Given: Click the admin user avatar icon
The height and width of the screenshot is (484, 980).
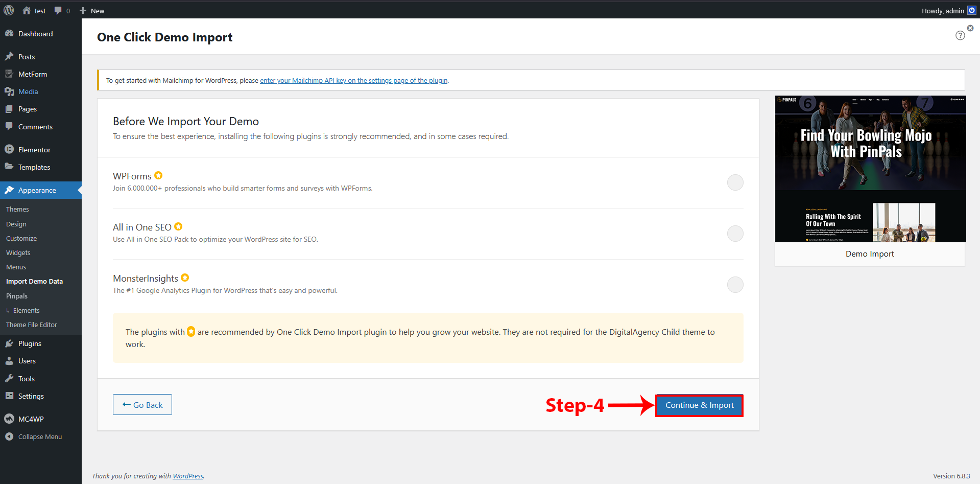Looking at the screenshot, I should pyautogui.click(x=971, y=11).
